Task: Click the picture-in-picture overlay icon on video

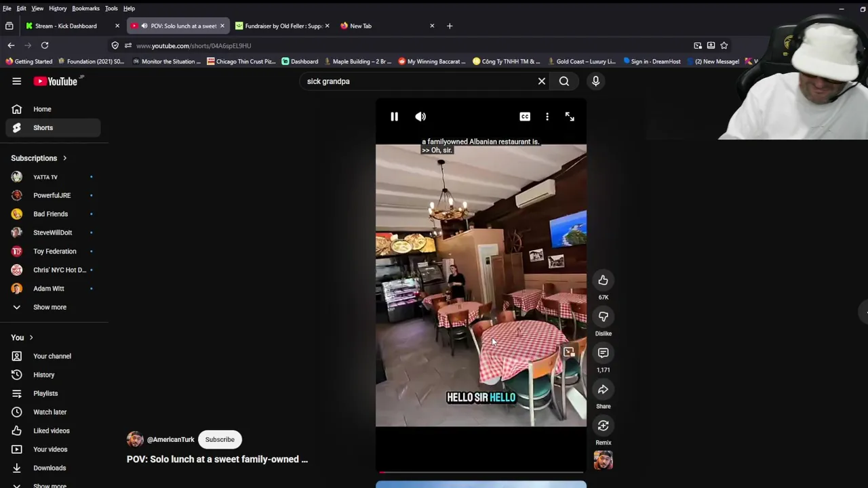Action: (568, 352)
